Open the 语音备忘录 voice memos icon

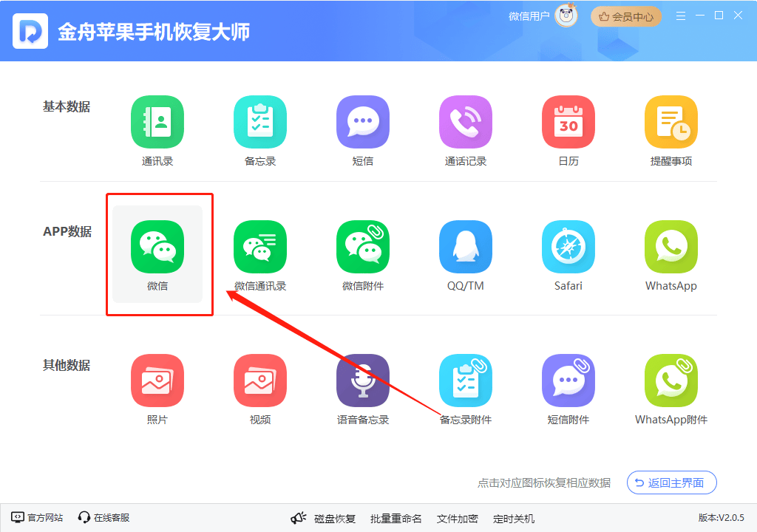coord(363,380)
